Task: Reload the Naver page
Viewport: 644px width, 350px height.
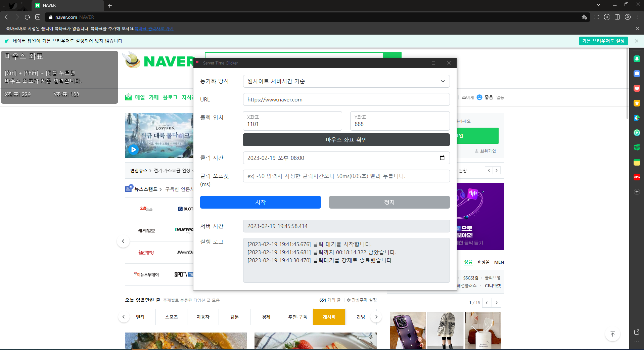Action: (28, 17)
